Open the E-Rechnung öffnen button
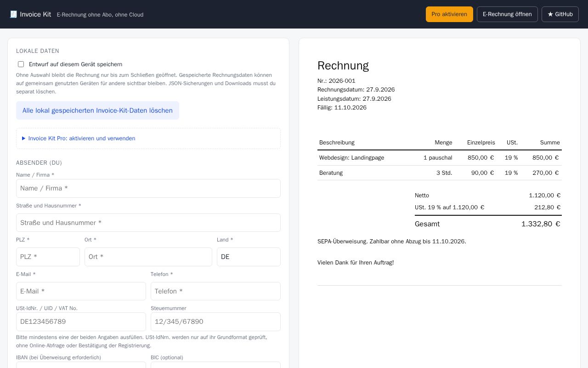588x368 pixels. point(507,14)
